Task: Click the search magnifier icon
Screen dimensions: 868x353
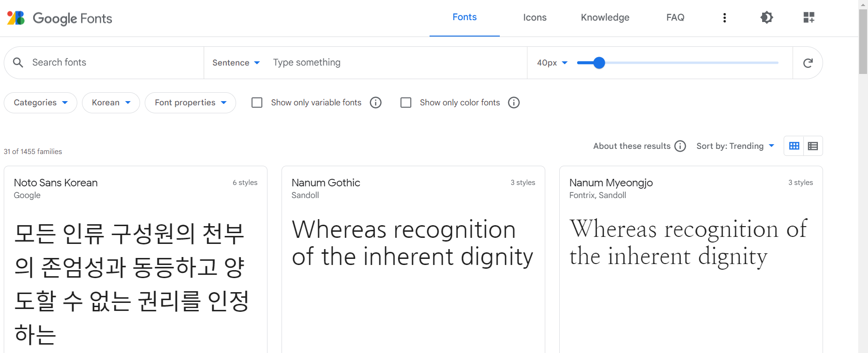Action: coord(18,62)
